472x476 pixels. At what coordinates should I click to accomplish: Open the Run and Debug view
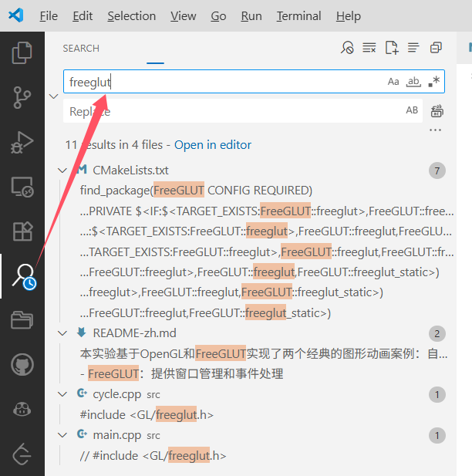(x=22, y=142)
